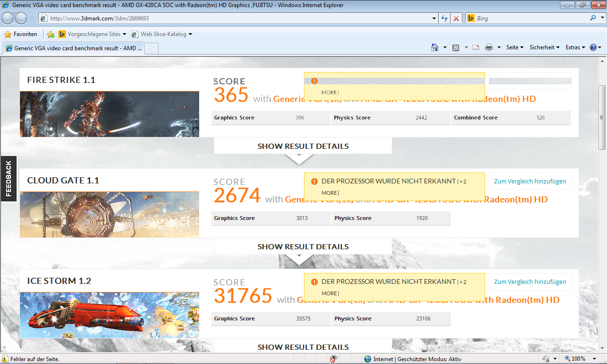This screenshot has width=607, height=364.
Task: Open the Sicherheit menu
Action: (x=544, y=47)
